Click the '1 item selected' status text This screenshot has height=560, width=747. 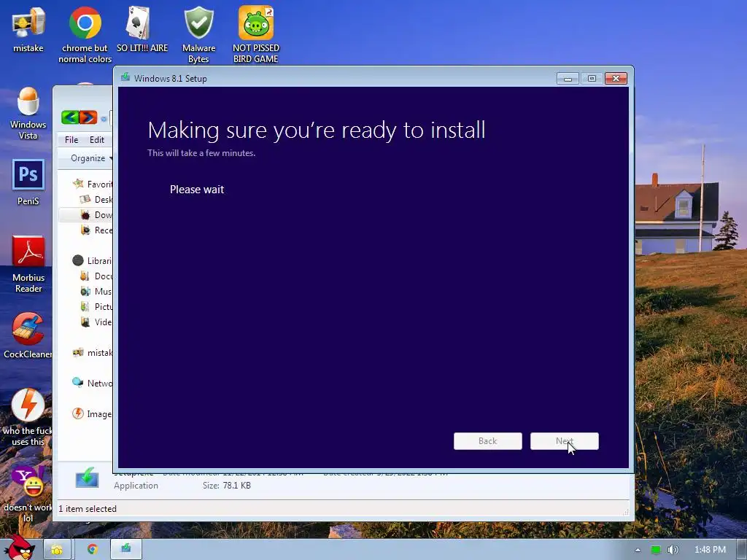click(x=88, y=508)
